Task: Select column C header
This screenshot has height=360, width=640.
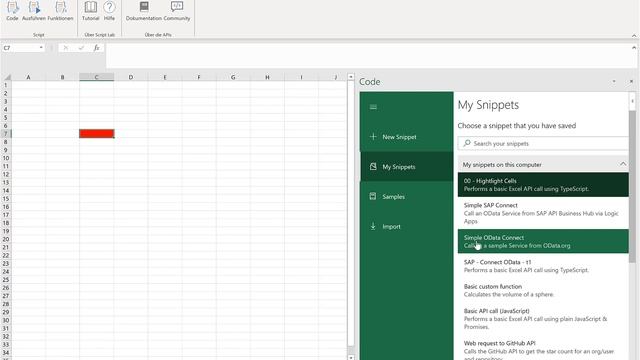Action: 96,77
